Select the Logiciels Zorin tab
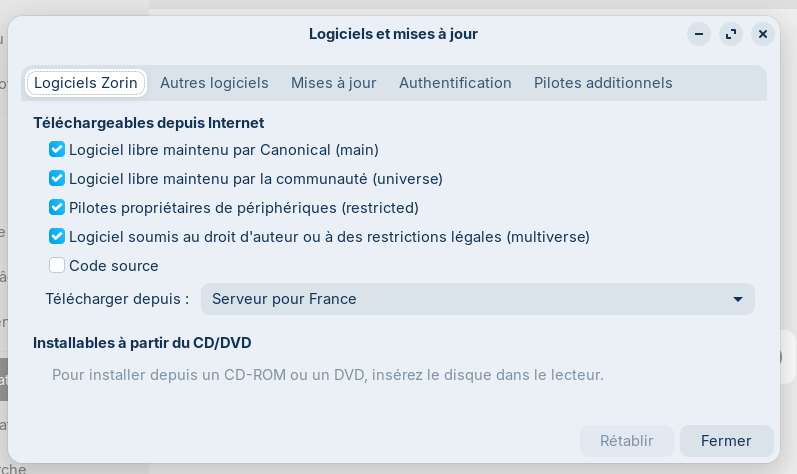 [x=87, y=83]
